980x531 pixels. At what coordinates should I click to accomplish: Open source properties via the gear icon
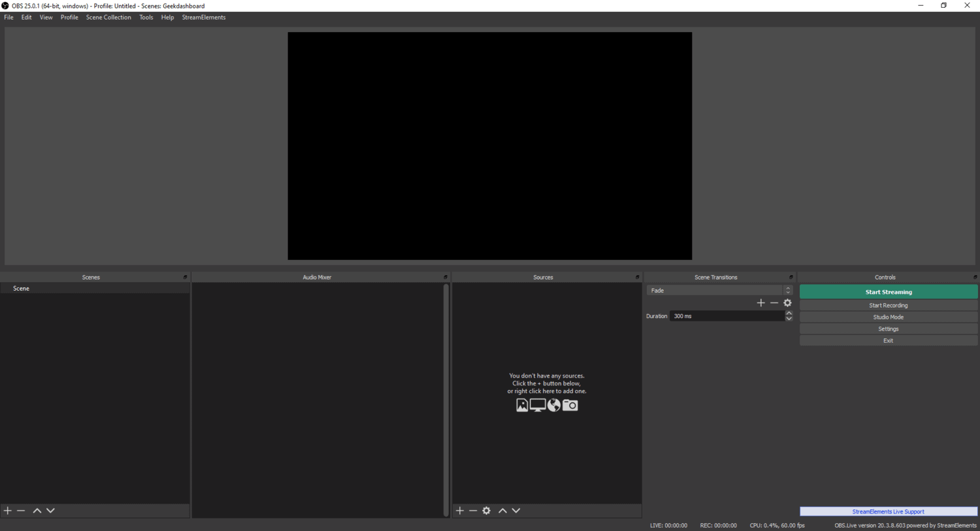tap(486, 510)
